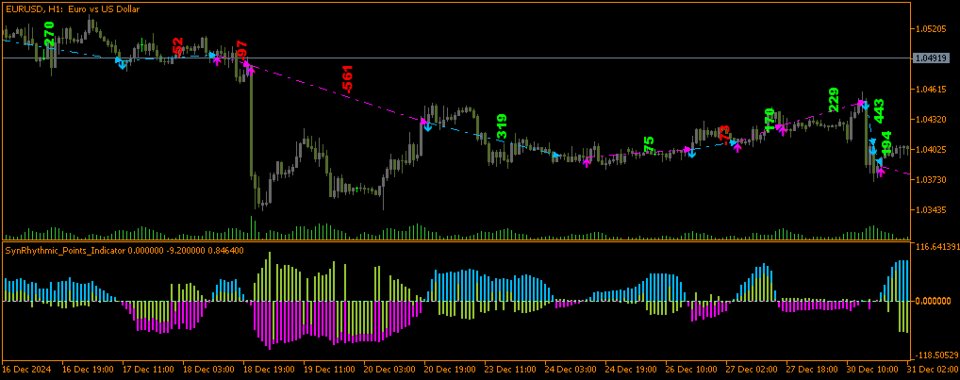Select the green 270 profit label

[50, 34]
